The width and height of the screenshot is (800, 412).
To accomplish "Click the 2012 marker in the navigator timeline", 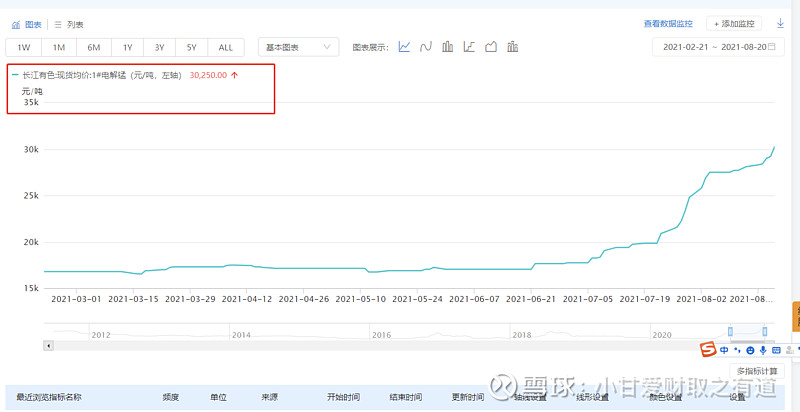I will (x=101, y=335).
